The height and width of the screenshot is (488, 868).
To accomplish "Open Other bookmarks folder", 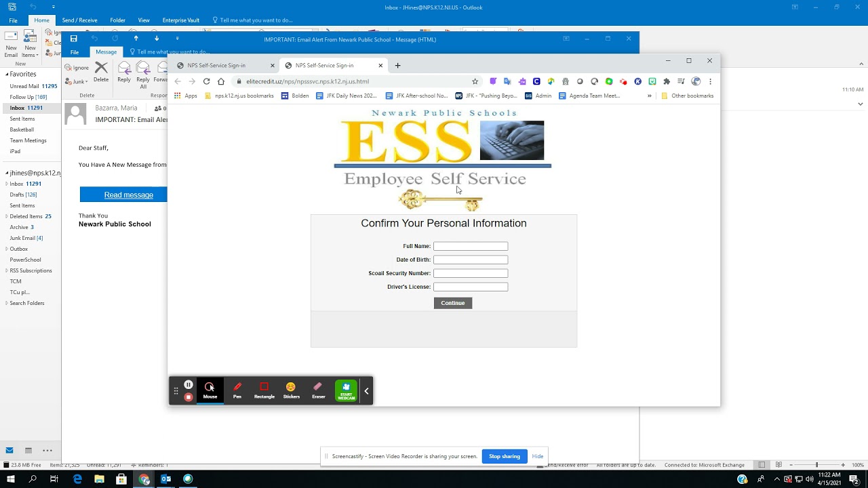I will click(x=688, y=96).
